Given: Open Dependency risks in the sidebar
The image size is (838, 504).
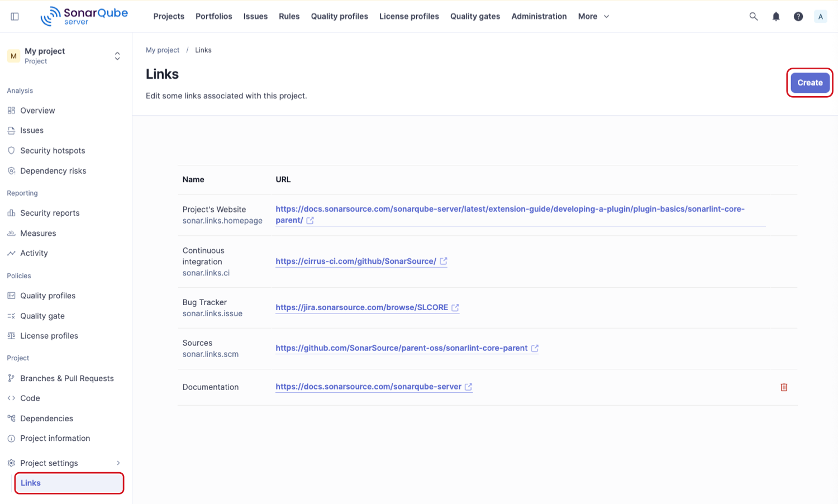Looking at the screenshot, I should 53,171.
